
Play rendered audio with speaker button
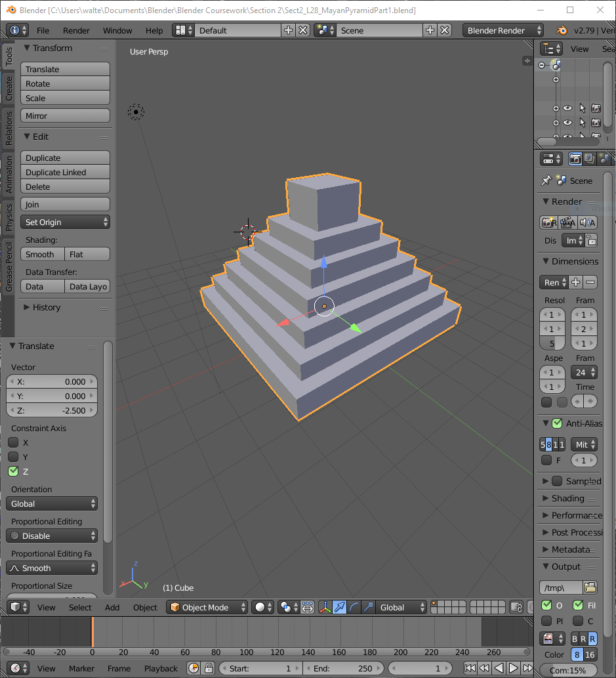pyautogui.click(x=588, y=222)
